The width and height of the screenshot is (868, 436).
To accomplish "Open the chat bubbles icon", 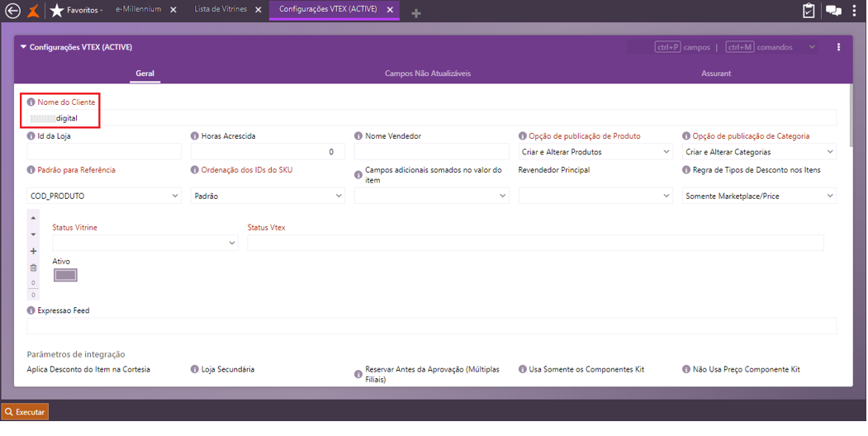I will point(833,11).
